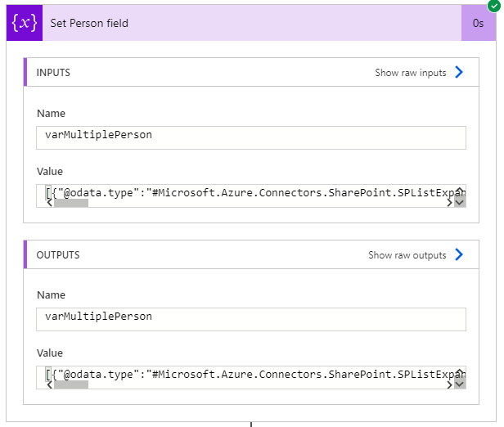Click the variable curly-brace icon in header
The width and height of the screenshot is (504, 427).
(25, 23)
